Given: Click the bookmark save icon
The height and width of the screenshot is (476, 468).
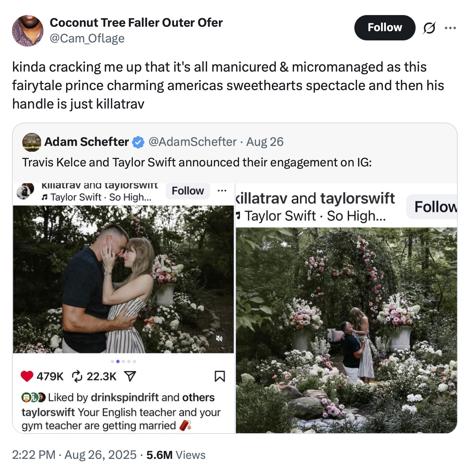Looking at the screenshot, I should [219, 376].
